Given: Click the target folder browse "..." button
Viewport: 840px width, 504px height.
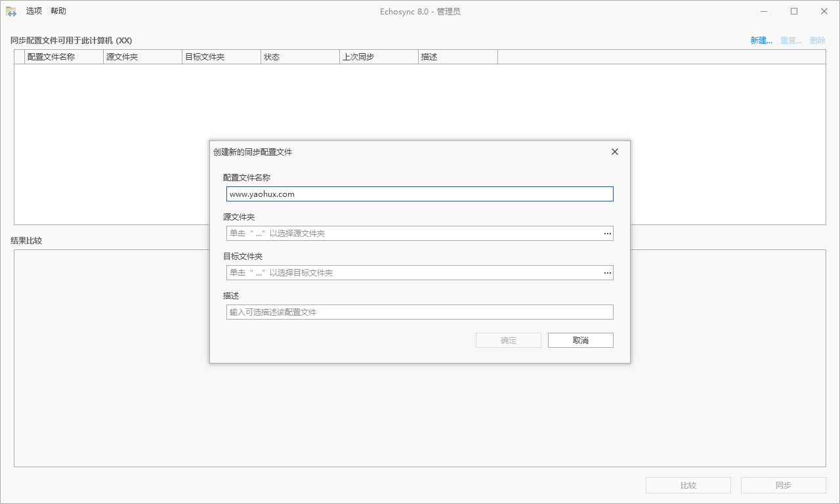Looking at the screenshot, I should (x=607, y=272).
